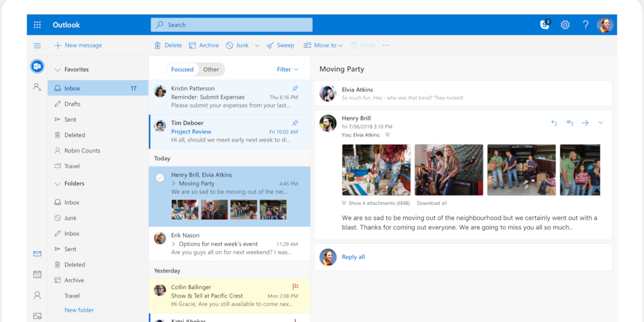Screen dimensions: 644x322
Task: Select the Focused tab
Action: pyautogui.click(x=182, y=70)
